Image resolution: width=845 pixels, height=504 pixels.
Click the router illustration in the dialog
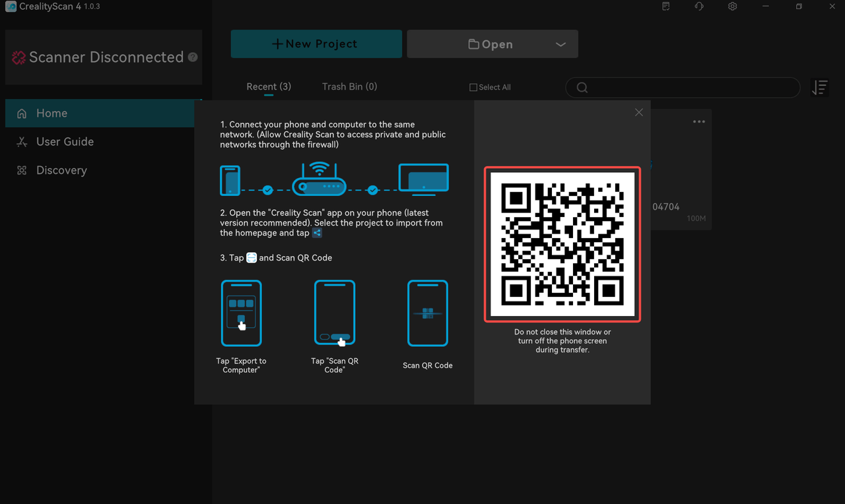click(320, 179)
